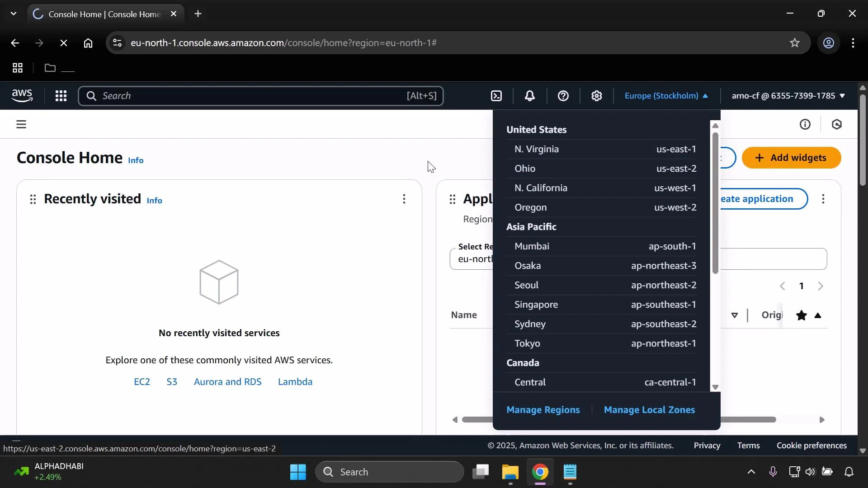868x488 pixels.
Task: Launch Sticky Notes from the taskbar
Action: (571, 473)
